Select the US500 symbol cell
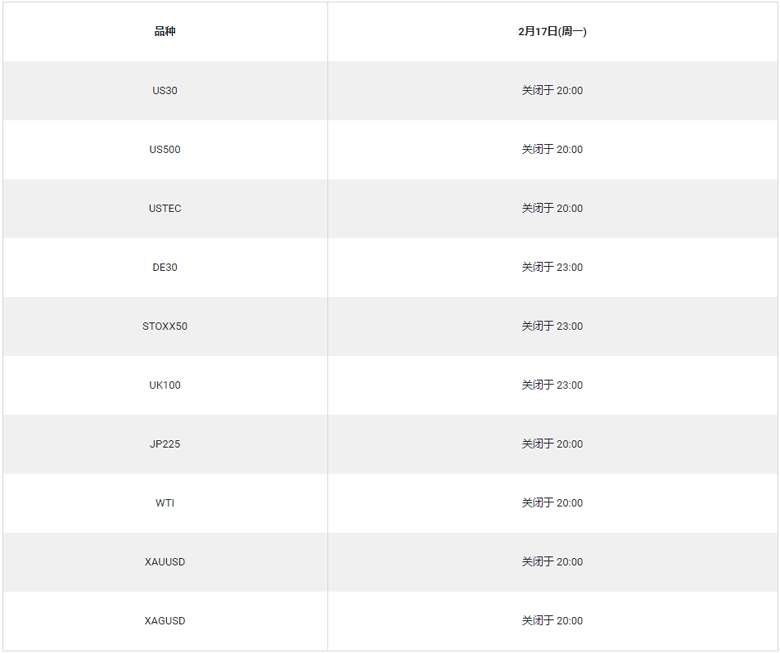This screenshot has width=780, height=653. point(165,149)
